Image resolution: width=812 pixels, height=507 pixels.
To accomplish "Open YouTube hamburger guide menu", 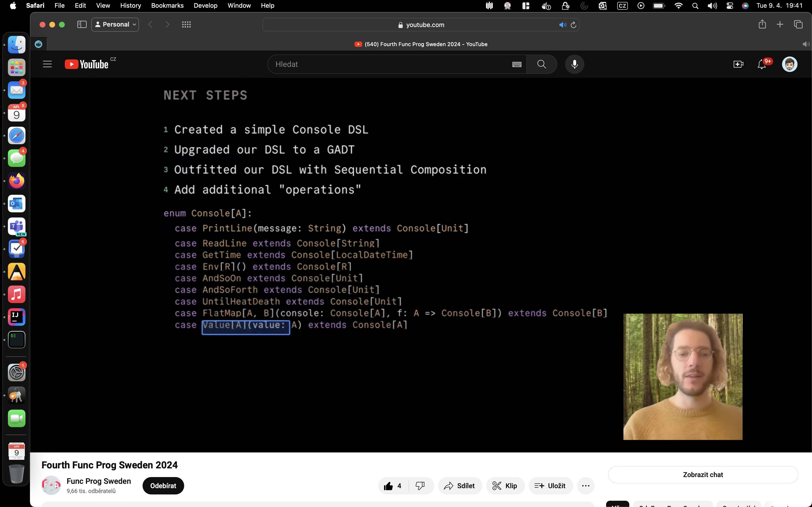I will tap(47, 64).
